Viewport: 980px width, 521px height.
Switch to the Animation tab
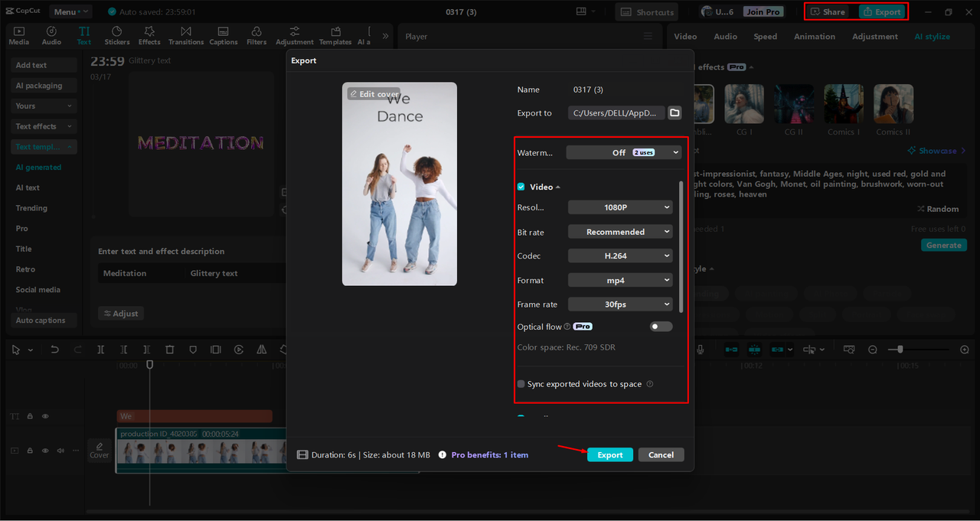814,36
